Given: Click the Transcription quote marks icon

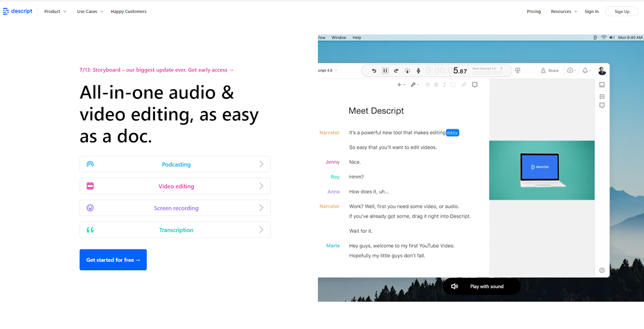Looking at the screenshot, I should [x=90, y=230].
